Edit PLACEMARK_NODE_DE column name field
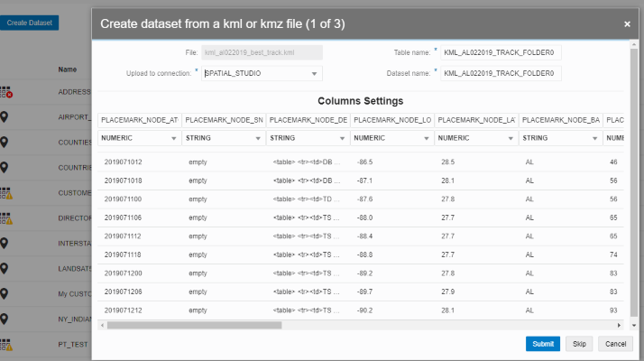644x361 pixels. (x=308, y=120)
